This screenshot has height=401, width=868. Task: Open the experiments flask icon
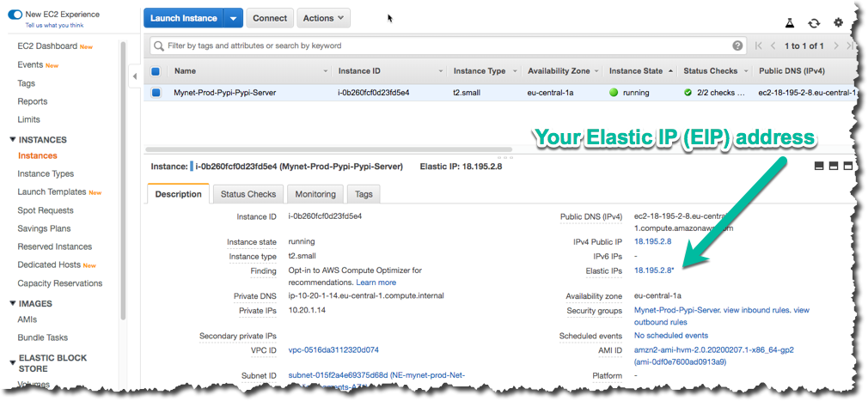pyautogui.click(x=790, y=23)
